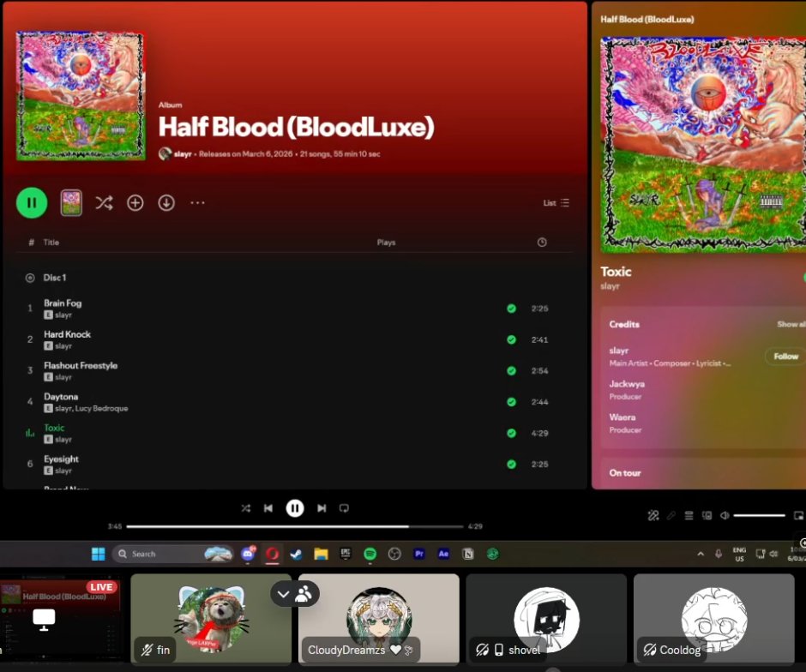Open the Windows Start menu
806x672 pixels.
click(x=99, y=554)
